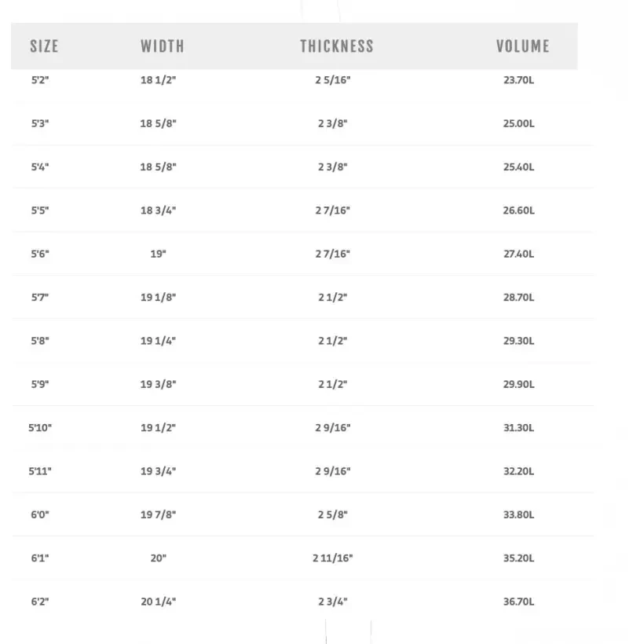Image resolution: width=644 pixels, height=644 pixels.
Task: Select the 19 3/4" width cell
Action: pos(159,471)
